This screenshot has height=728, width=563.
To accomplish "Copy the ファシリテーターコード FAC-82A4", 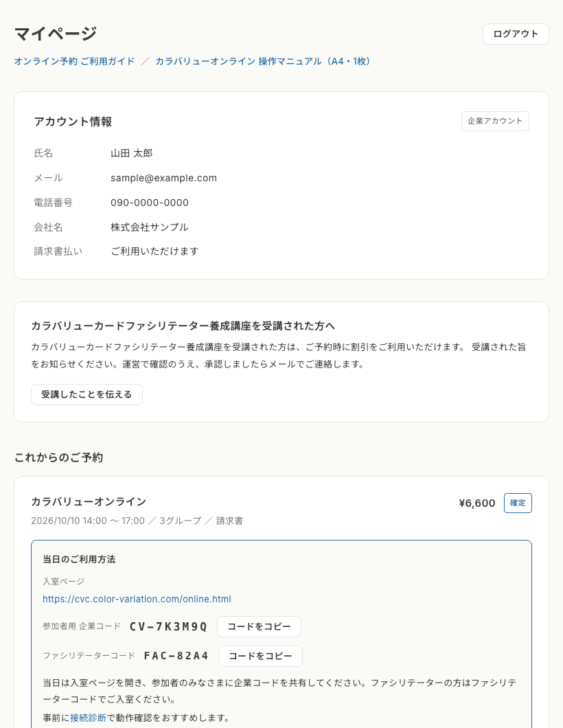I will tap(260, 656).
